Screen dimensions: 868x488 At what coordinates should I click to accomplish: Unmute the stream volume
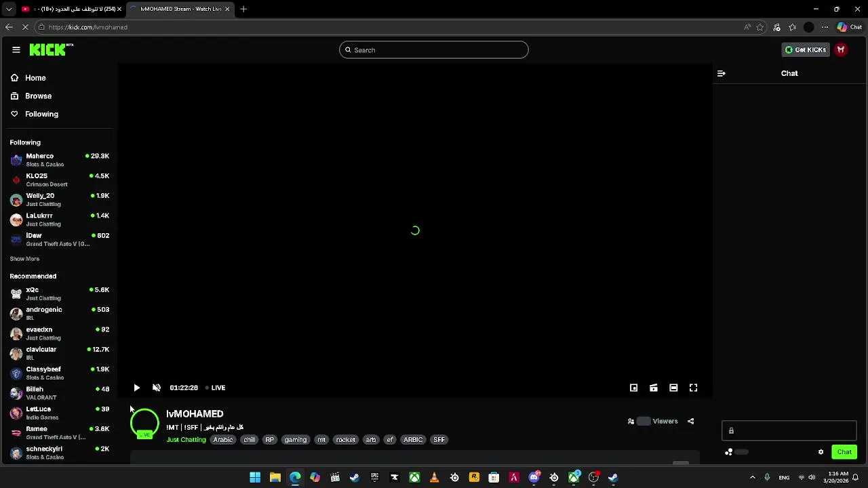pyautogui.click(x=157, y=388)
